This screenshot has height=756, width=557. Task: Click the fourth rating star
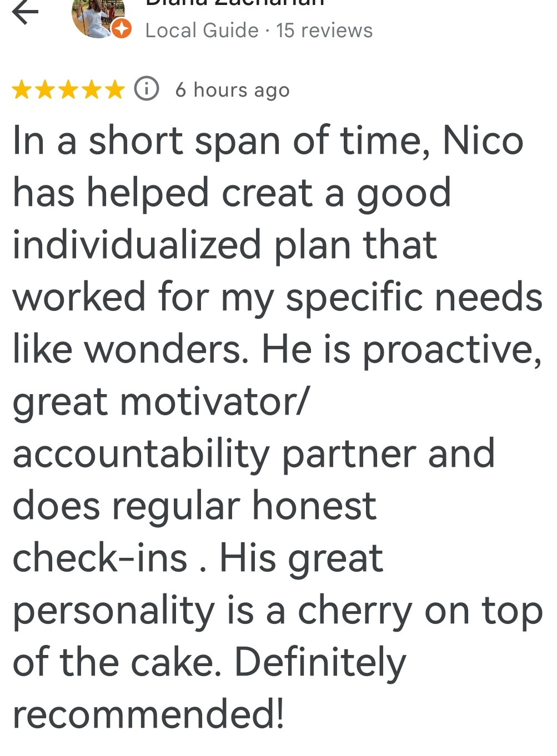[92, 89]
